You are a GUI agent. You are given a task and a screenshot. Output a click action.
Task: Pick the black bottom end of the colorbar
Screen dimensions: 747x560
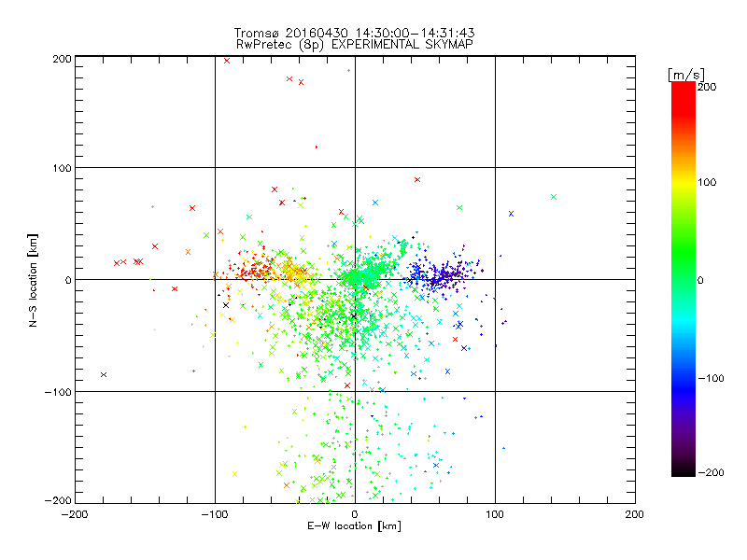click(x=684, y=469)
